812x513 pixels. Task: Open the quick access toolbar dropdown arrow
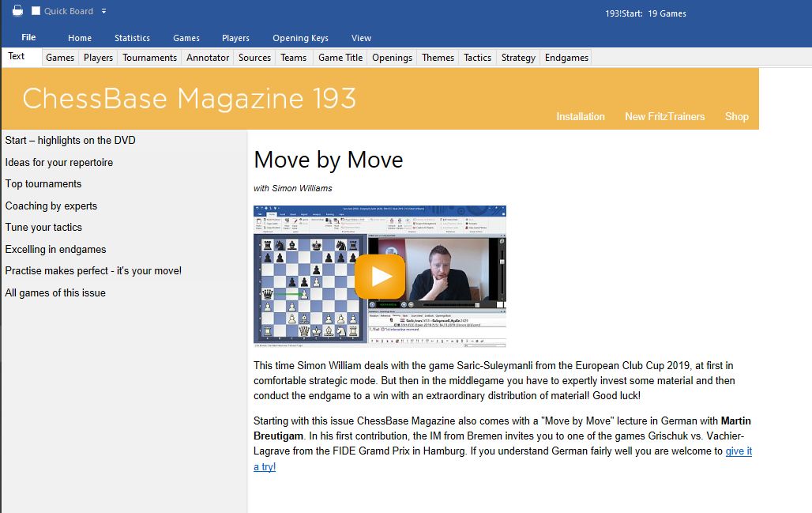(x=103, y=11)
